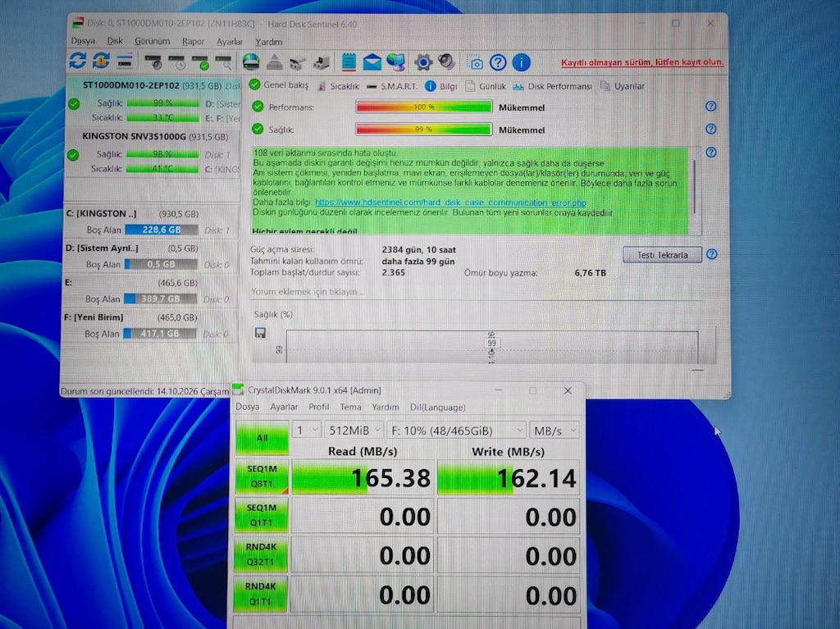The height and width of the screenshot is (629, 840).
Task: Open settings with the gear toolbar icon
Action: click(423, 62)
